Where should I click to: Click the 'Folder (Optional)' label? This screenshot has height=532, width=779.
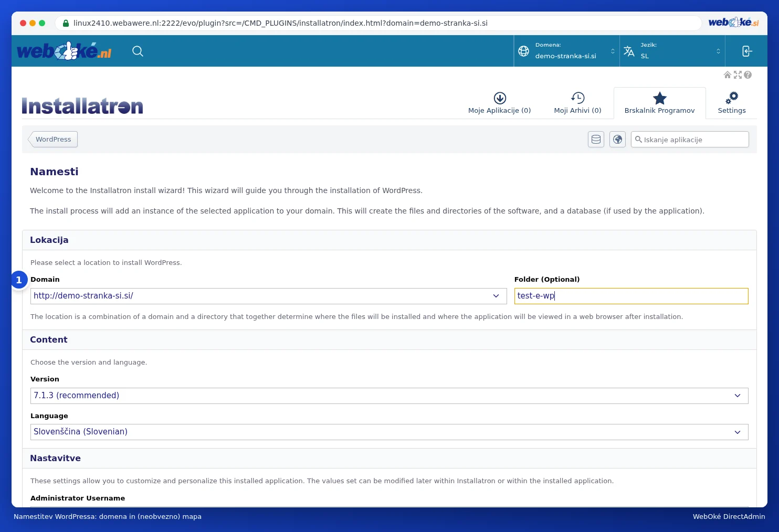tap(547, 279)
